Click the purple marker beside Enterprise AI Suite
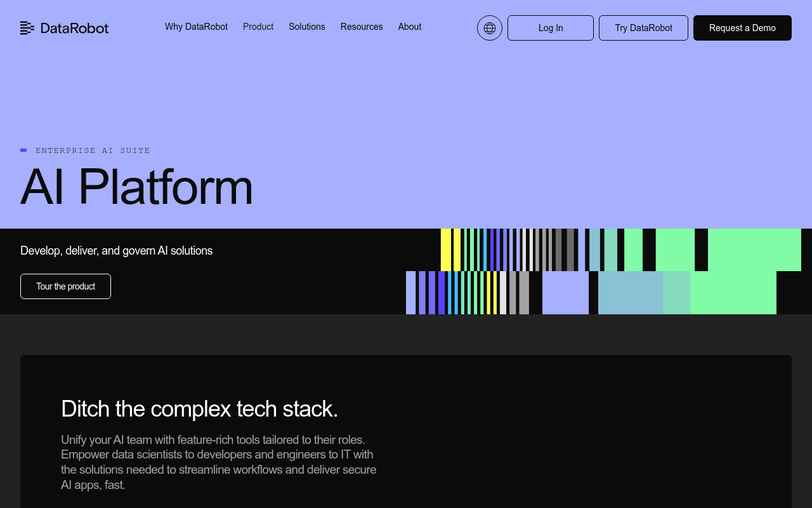The width and height of the screenshot is (812, 508). [23, 150]
